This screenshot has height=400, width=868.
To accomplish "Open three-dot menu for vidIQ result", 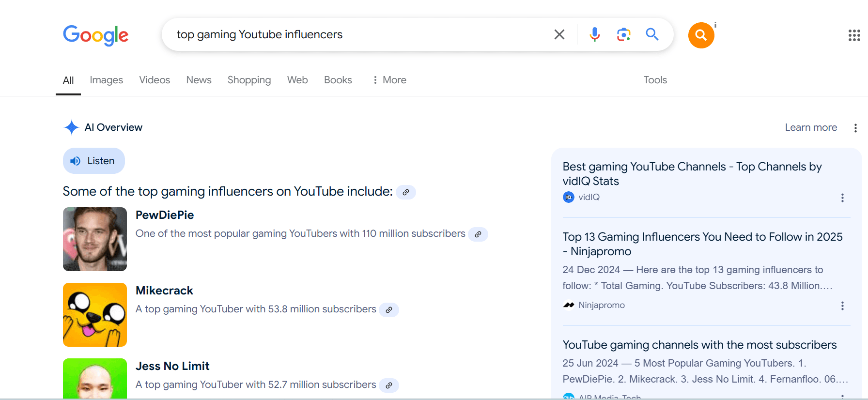I will point(842,198).
